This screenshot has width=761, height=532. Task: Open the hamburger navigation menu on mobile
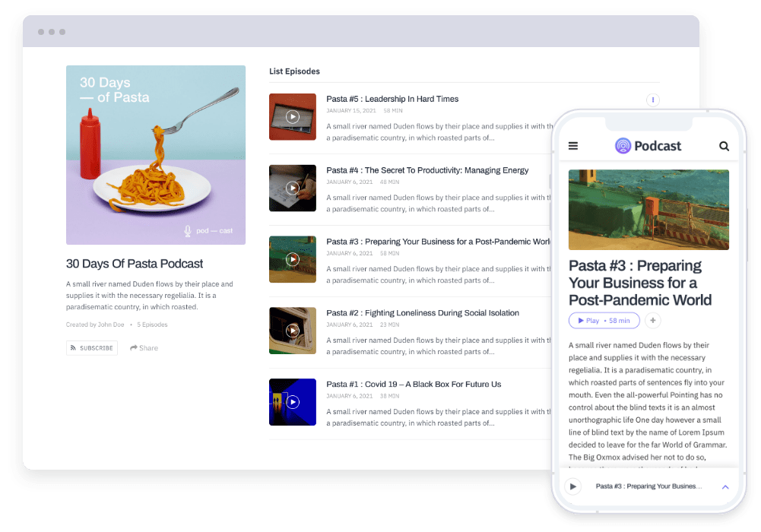pyautogui.click(x=573, y=146)
